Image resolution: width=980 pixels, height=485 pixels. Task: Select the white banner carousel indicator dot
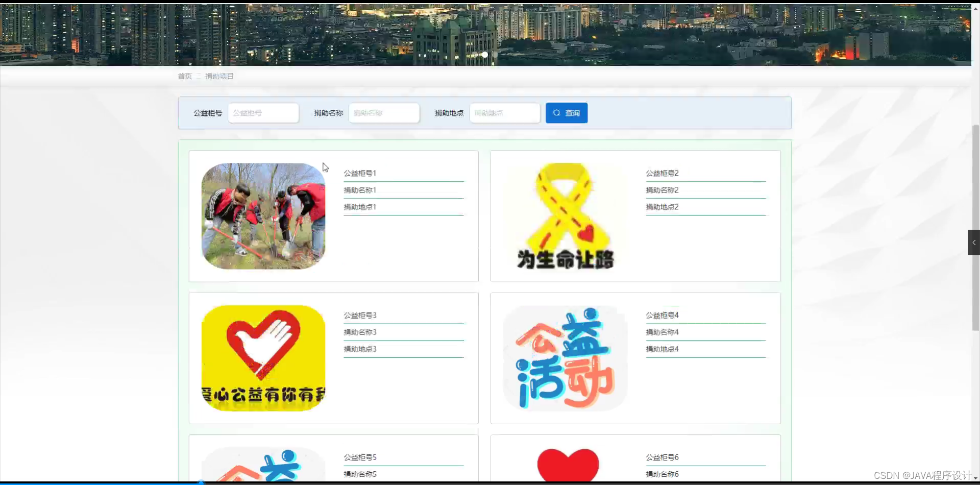pos(484,55)
